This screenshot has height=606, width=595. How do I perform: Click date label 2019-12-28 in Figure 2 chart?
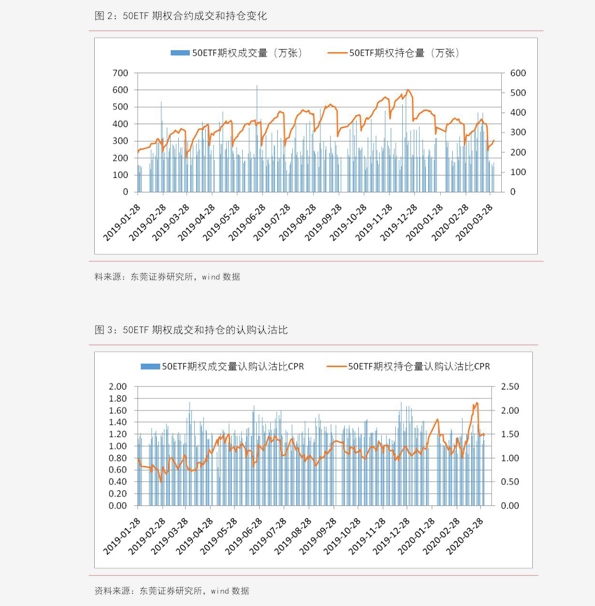point(399,223)
